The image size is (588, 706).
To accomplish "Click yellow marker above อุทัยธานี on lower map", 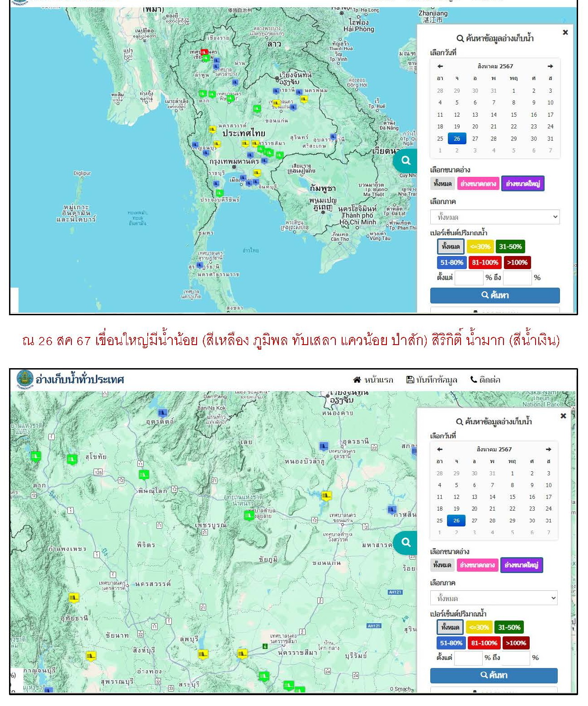I will [x=74, y=598].
